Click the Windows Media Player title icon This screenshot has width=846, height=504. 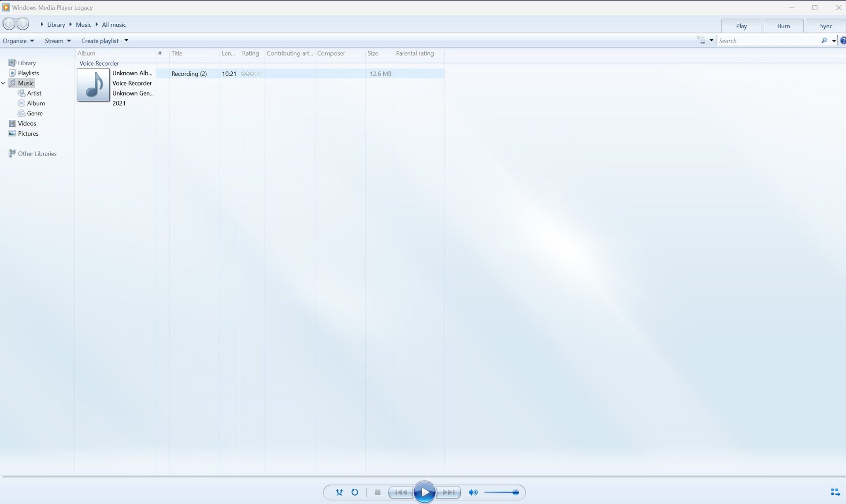coord(6,7)
